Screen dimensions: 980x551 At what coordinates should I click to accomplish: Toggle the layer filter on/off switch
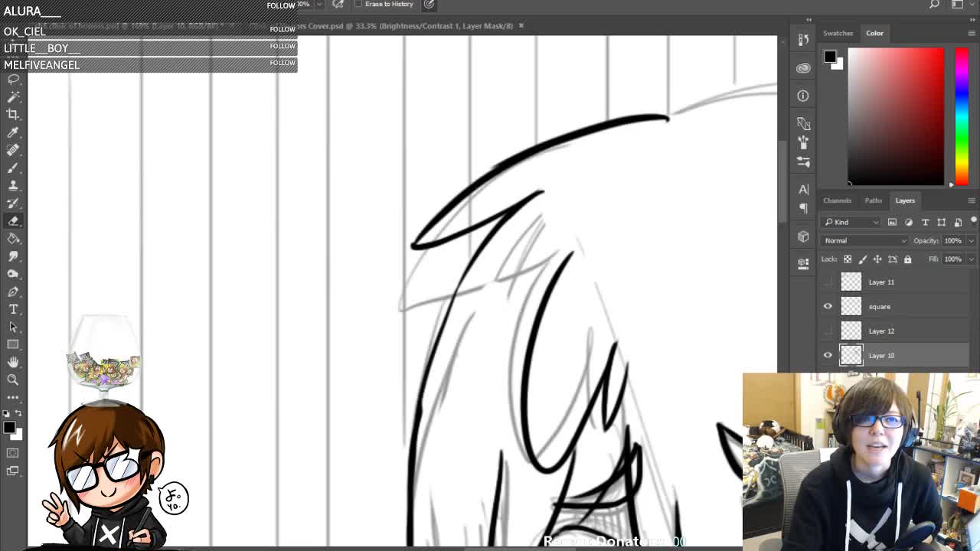[x=973, y=220]
